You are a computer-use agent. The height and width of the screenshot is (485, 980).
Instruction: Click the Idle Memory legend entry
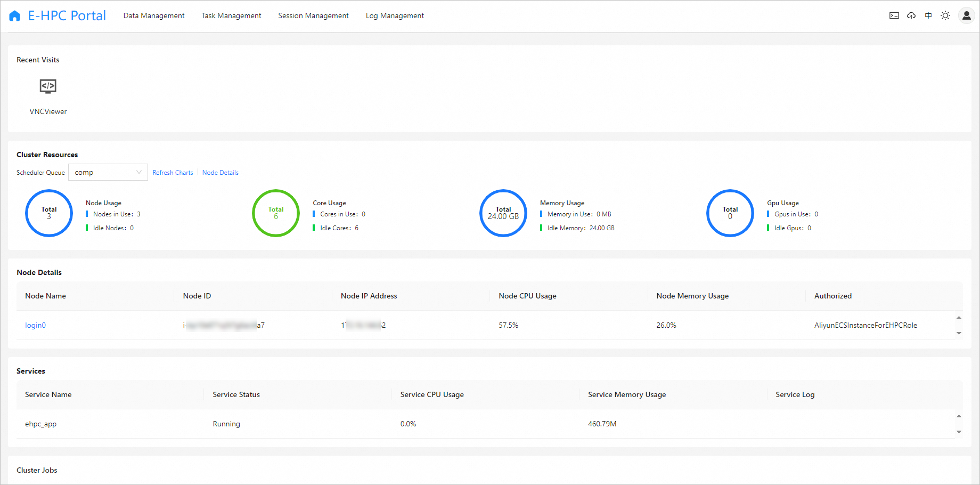[577, 228]
